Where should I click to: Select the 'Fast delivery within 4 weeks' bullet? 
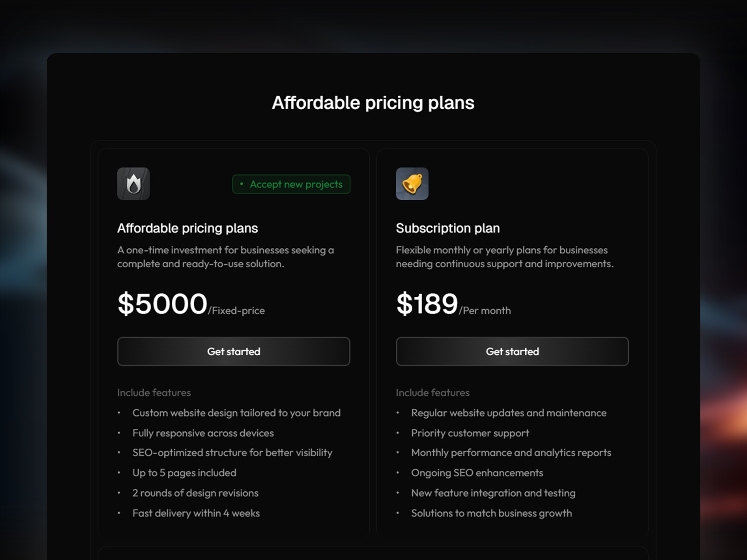196,513
